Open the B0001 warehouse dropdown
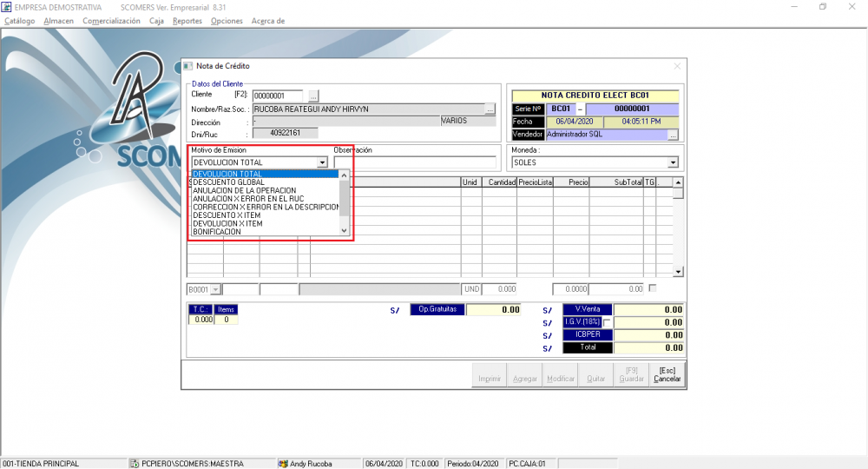868x469 pixels. 215,289
